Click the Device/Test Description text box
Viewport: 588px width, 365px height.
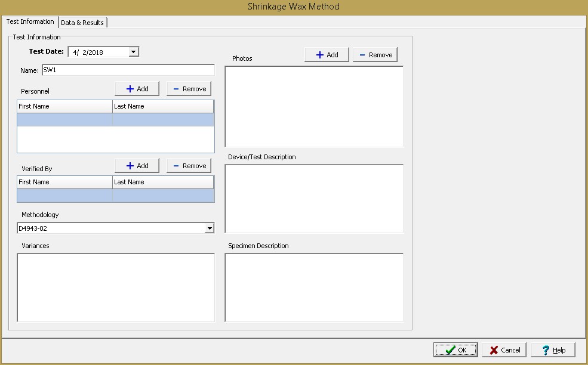click(x=314, y=199)
